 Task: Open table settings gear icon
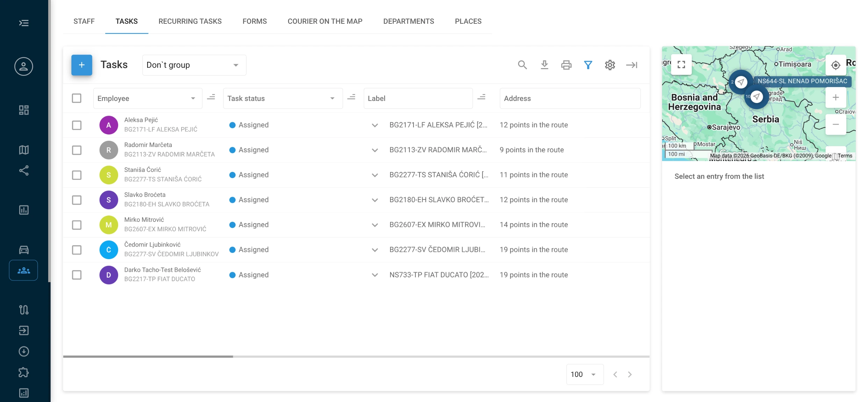coord(610,65)
